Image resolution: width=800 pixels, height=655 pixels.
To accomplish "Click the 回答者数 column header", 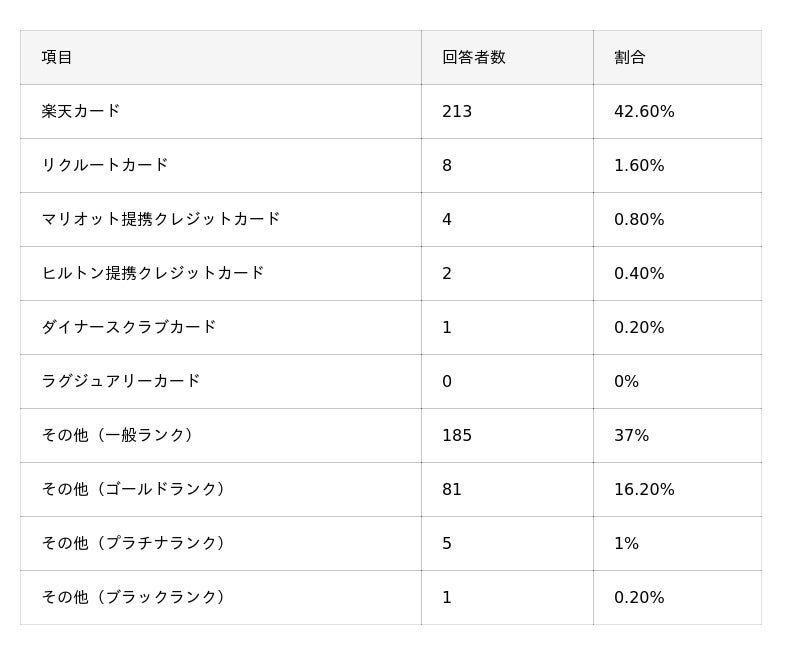I will click(x=474, y=57).
